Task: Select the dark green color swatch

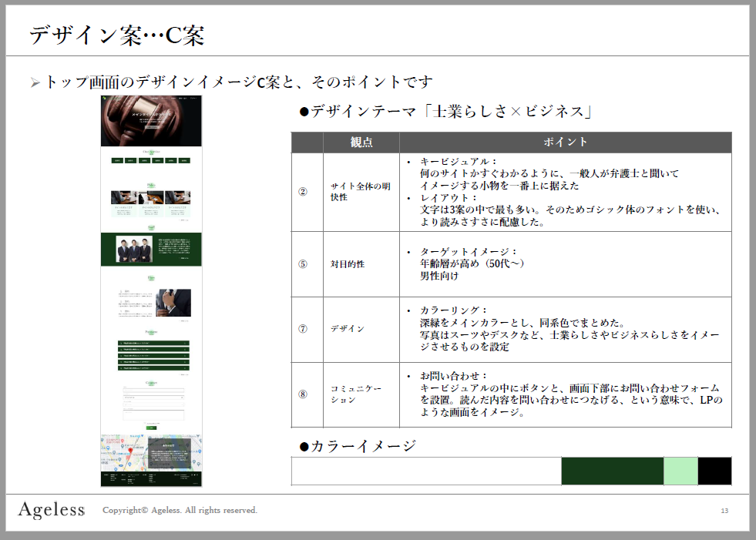Action: tap(612, 471)
